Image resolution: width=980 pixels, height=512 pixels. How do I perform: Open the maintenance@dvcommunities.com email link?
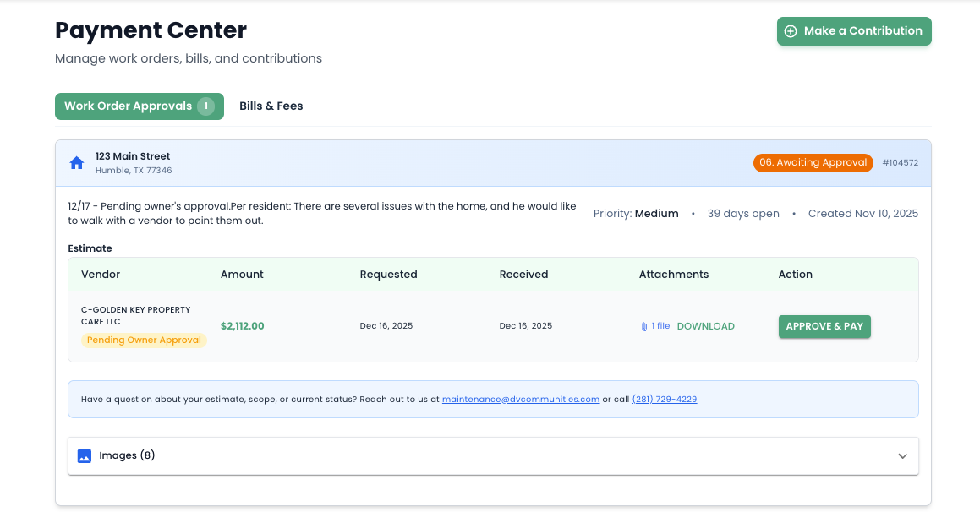[520, 400]
